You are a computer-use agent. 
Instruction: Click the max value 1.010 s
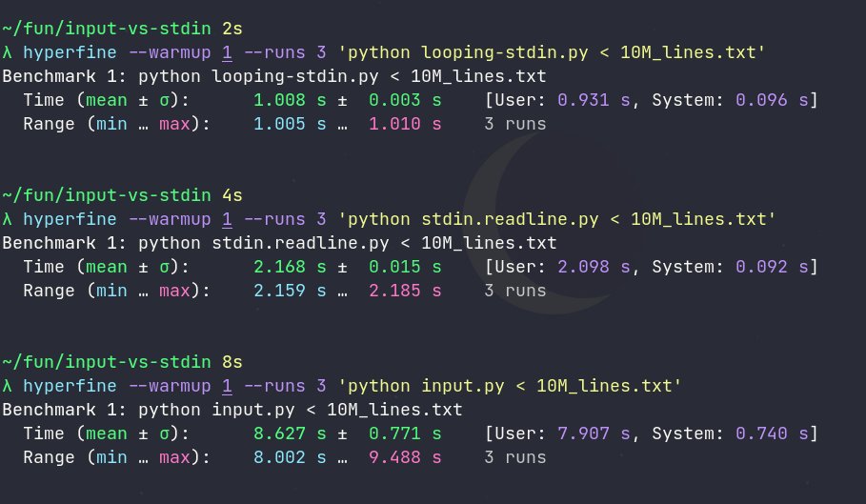click(406, 124)
